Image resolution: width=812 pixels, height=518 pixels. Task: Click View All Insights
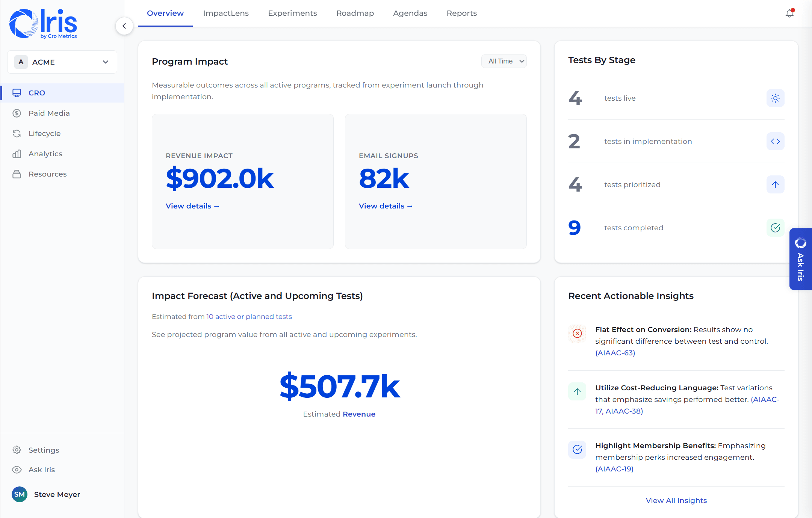[x=676, y=500]
